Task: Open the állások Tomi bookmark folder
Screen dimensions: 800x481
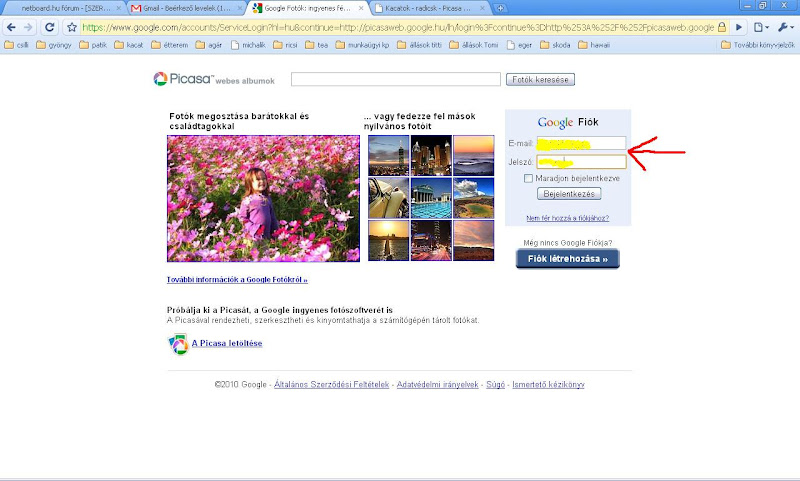Action: [x=474, y=45]
